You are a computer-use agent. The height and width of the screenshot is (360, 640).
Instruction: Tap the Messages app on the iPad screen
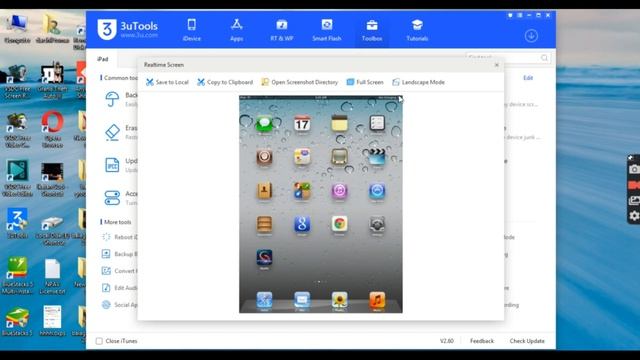click(x=264, y=122)
